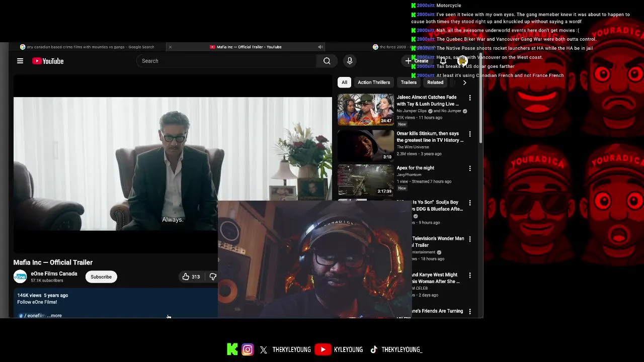Open the eonefilm Facebook link in description
The image size is (644, 362).
coord(33,316)
